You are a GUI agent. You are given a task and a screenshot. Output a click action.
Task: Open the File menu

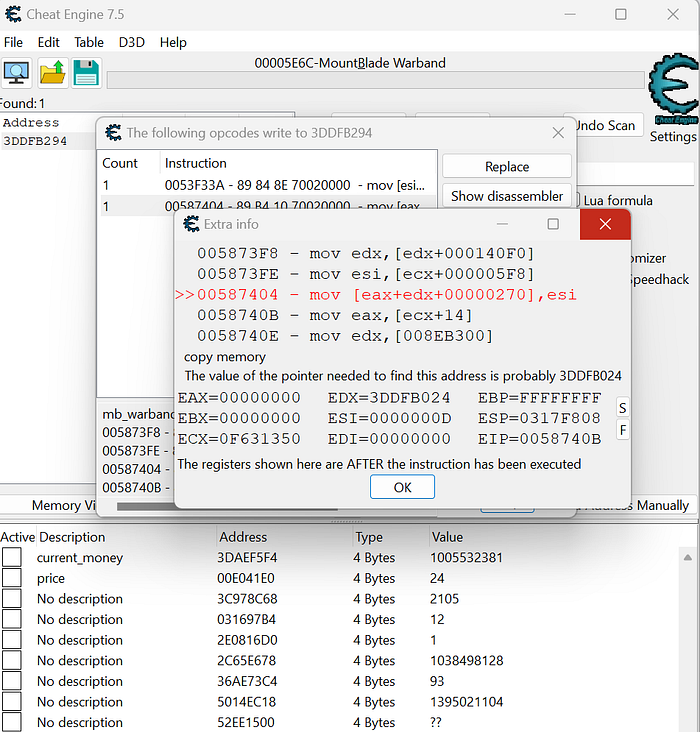13,42
